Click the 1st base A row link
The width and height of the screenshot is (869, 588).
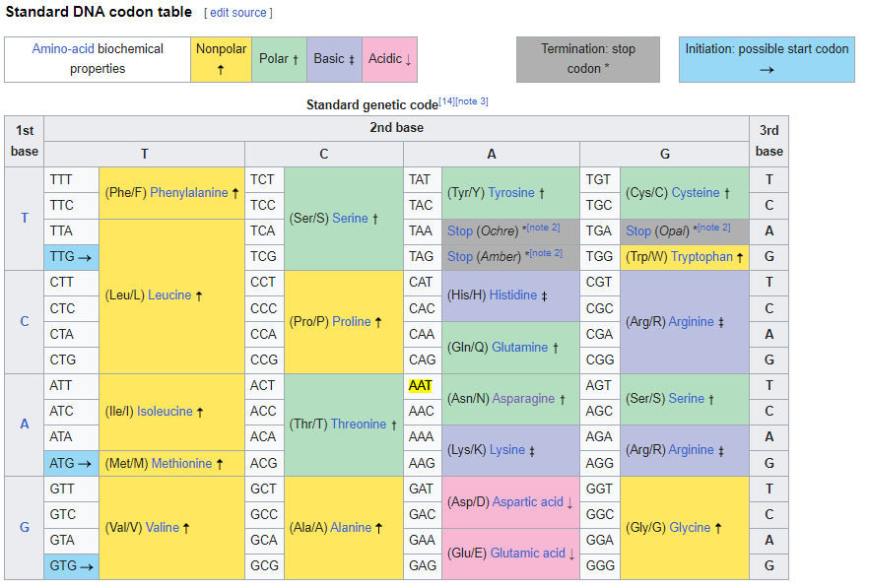(x=25, y=424)
